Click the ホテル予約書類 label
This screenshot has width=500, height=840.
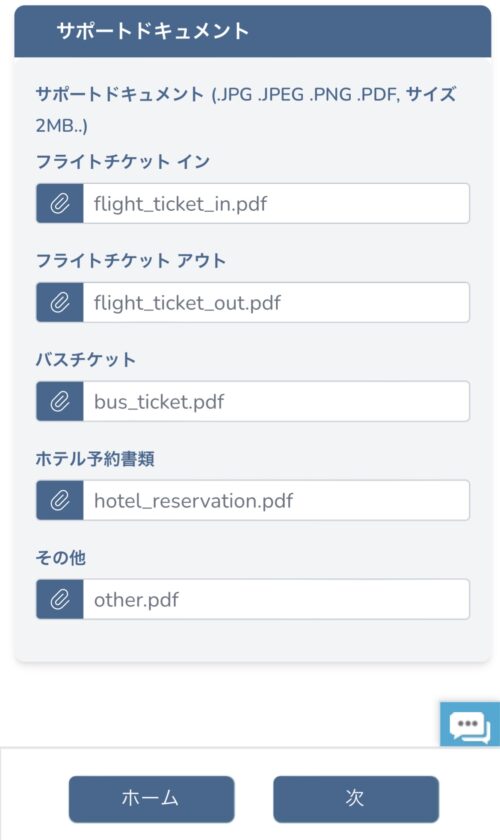(x=95, y=459)
